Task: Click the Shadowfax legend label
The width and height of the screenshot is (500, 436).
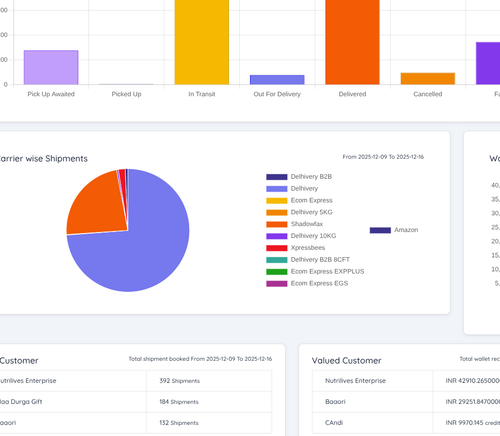Action: [x=307, y=224]
